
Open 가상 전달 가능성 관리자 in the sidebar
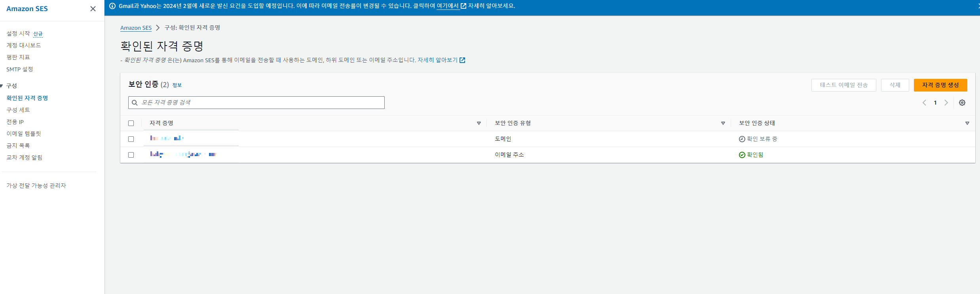click(x=36, y=185)
